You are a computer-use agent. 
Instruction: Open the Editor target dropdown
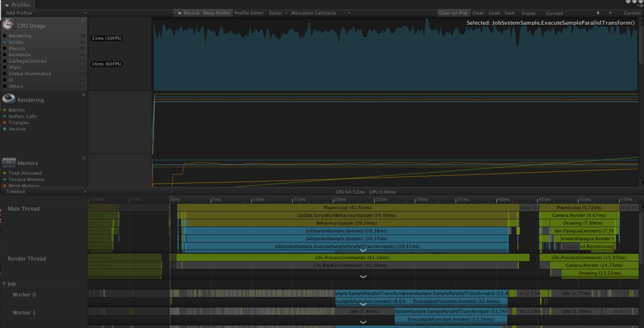pos(278,13)
